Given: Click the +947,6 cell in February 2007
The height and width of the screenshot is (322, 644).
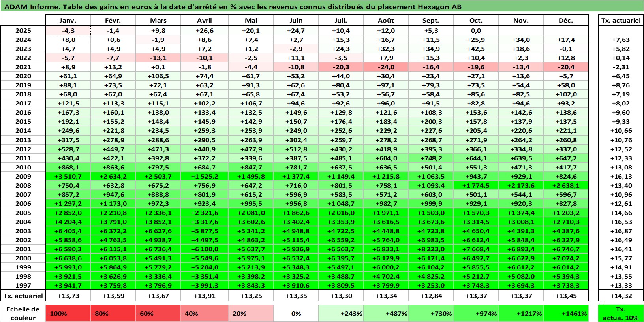Looking at the screenshot, I should click(x=113, y=195).
